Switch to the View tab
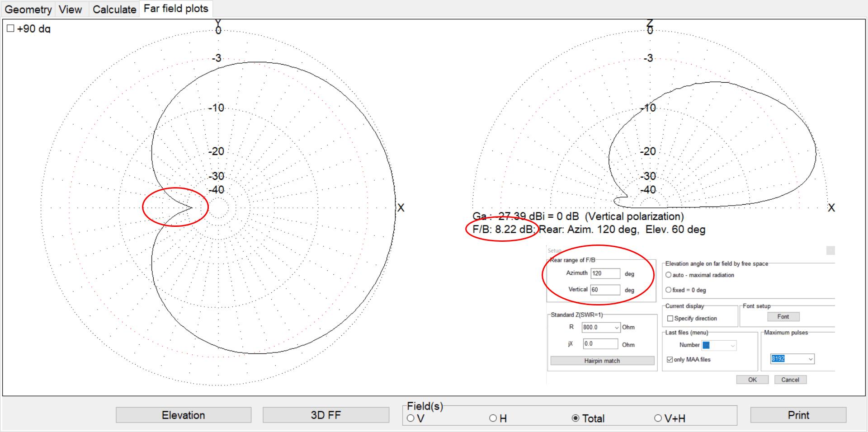 point(71,9)
